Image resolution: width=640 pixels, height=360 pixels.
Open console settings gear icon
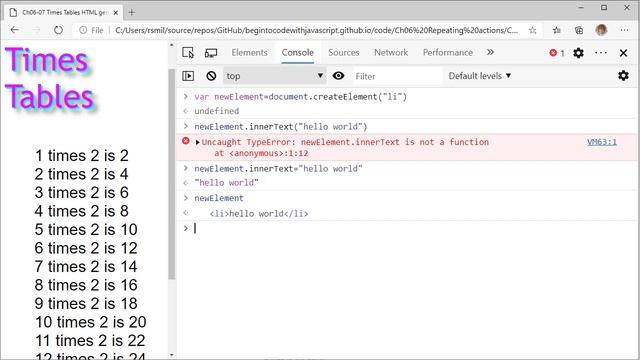[623, 76]
